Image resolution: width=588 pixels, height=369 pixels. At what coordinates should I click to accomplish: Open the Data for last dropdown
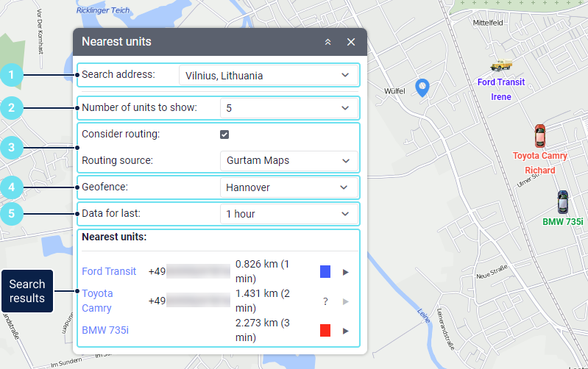point(288,214)
